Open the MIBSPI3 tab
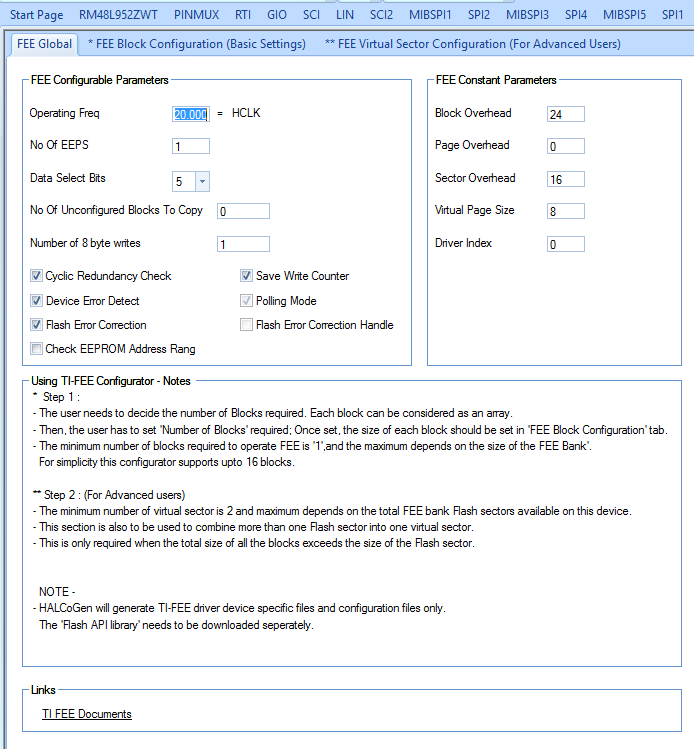 click(527, 15)
